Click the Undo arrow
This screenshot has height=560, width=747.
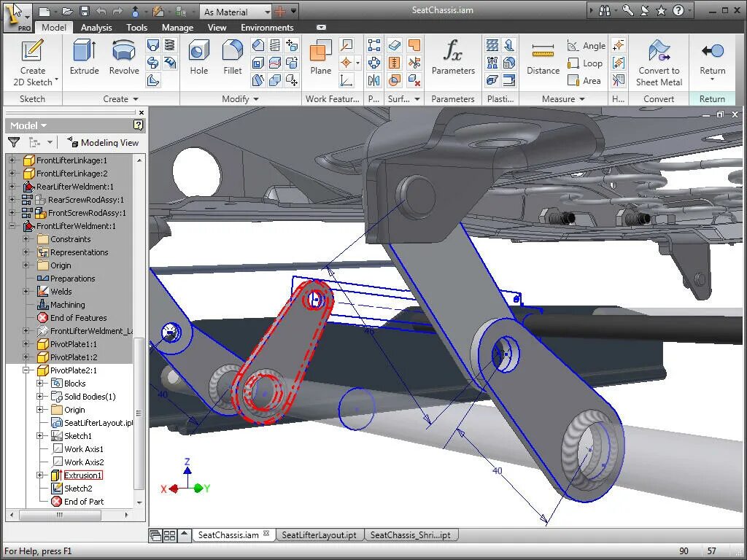[x=101, y=12]
